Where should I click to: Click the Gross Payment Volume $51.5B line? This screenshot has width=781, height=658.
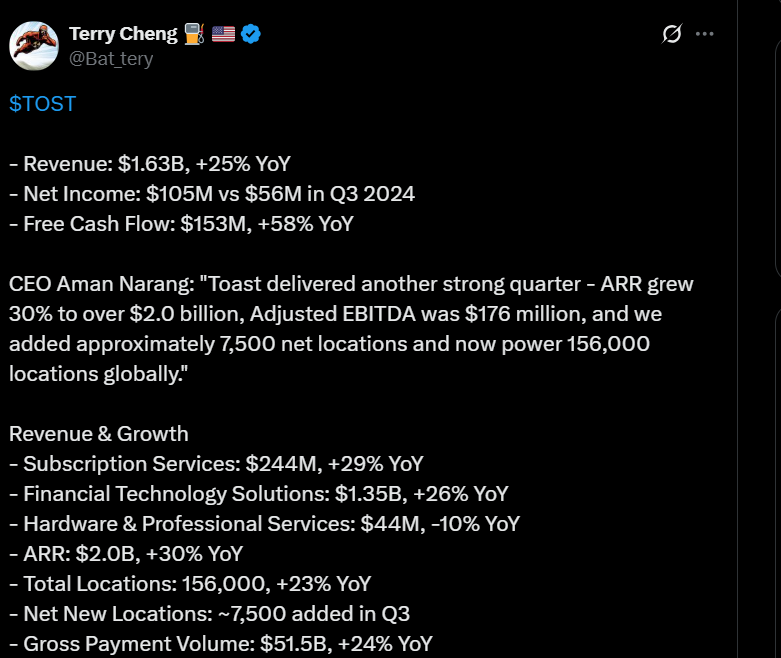click(x=220, y=644)
